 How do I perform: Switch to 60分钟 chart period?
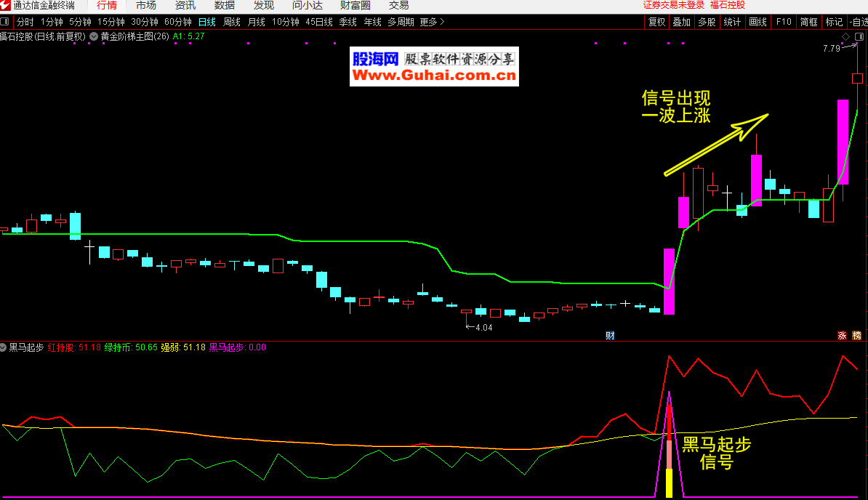(x=178, y=22)
